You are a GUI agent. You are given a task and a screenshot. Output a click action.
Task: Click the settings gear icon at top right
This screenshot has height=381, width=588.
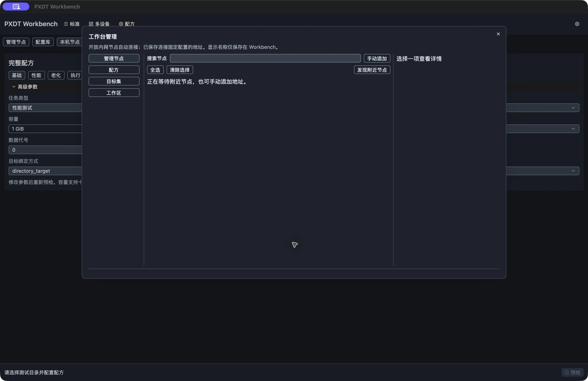577,24
